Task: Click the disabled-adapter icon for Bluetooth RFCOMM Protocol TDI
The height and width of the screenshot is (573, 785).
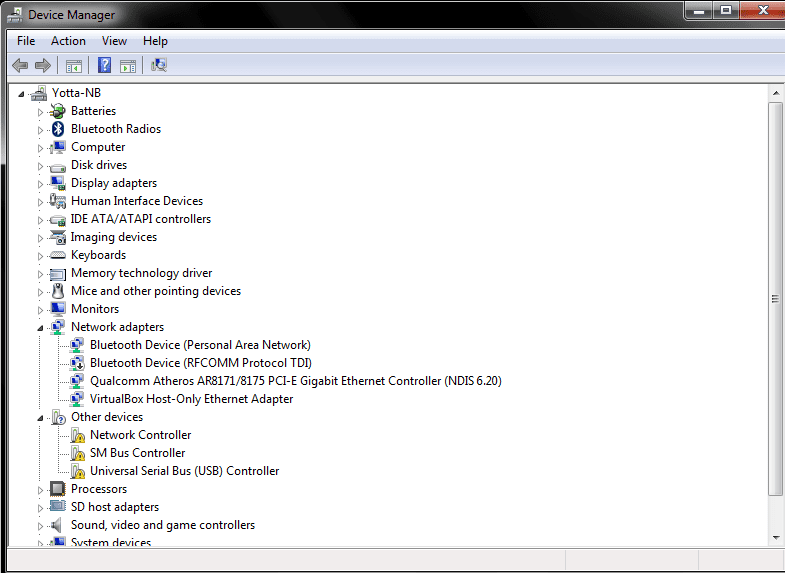Action: tap(77, 363)
